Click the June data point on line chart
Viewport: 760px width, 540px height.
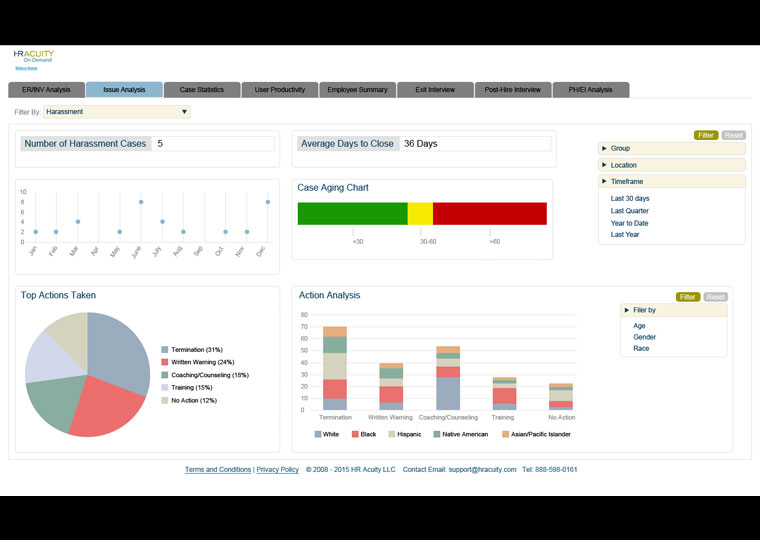point(141,202)
